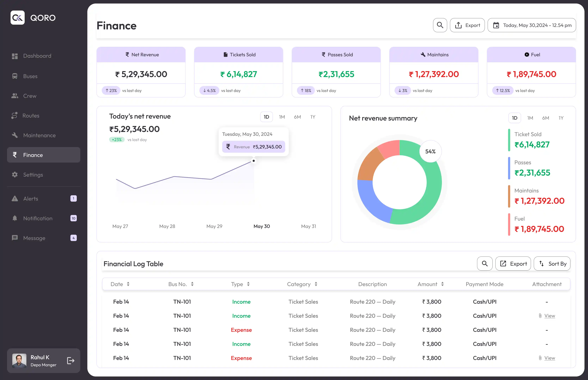Click the rupee icon in the Revenue tooltip
588x380 pixels.
pos(228,147)
